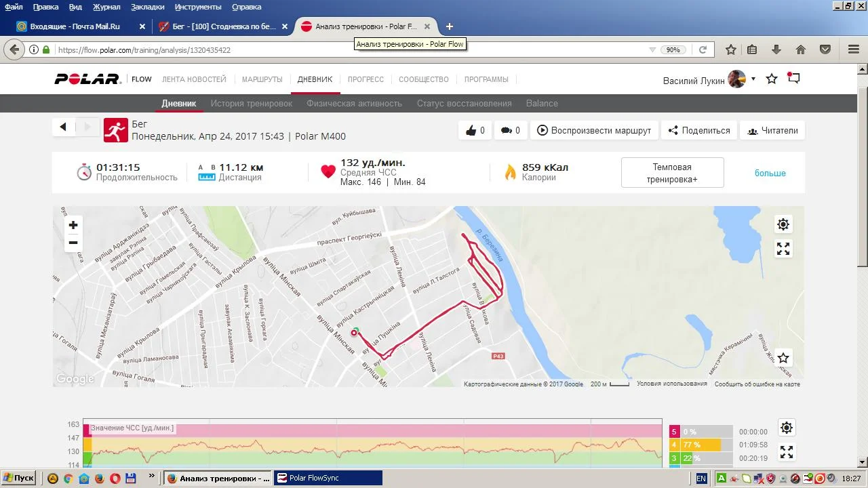Viewport: 868px width, 488px height.
Task: Click the Polar logo in the header
Action: point(87,79)
